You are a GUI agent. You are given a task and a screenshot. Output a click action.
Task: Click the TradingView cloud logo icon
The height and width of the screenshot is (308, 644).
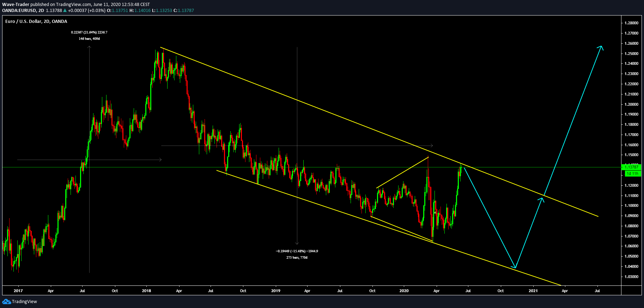pyautogui.click(x=6, y=302)
